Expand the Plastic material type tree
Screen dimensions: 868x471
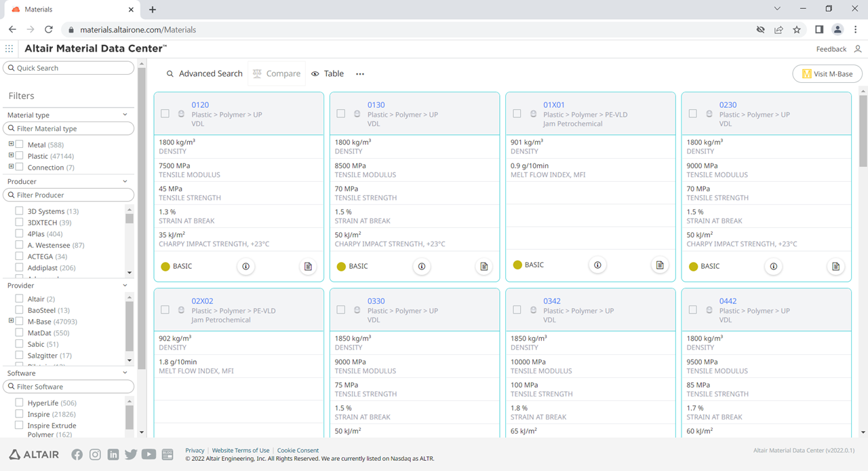[11, 155]
